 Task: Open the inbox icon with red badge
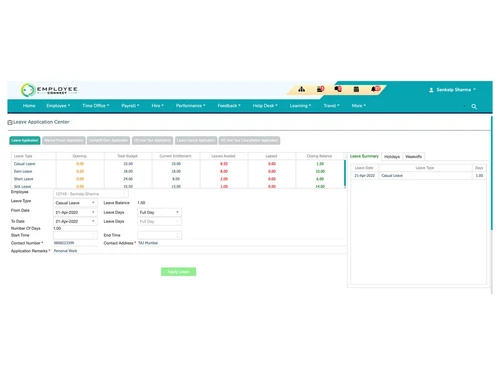point(320,89)
